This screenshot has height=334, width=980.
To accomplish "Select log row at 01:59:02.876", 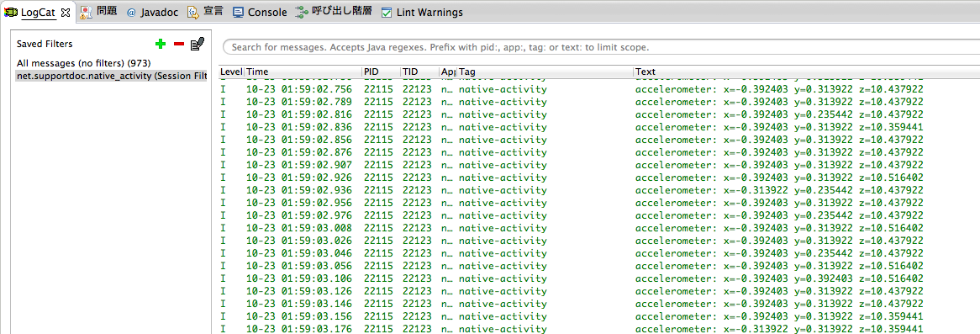I will (x=599, y=152).
